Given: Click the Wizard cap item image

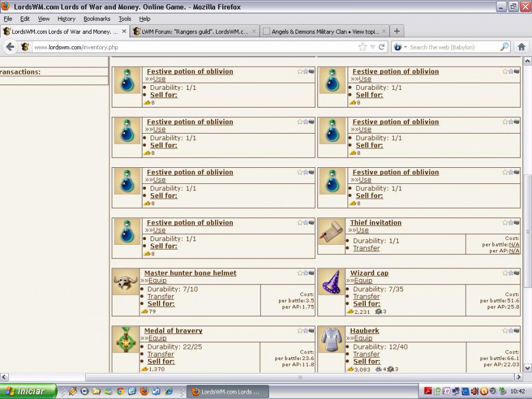Looking at the screenshot, I should tap(332, 283).
